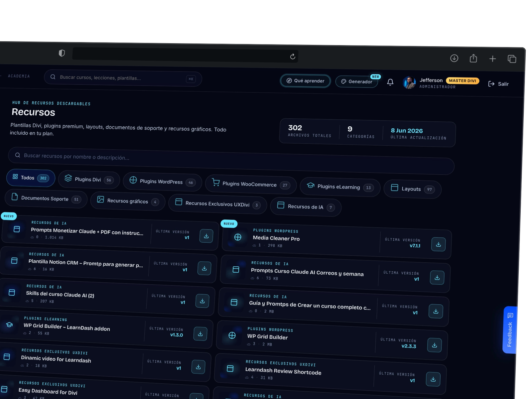Filter by Plugins Divi
The width and height of the screenshot is (532, 399).
[x=89, y=180]
